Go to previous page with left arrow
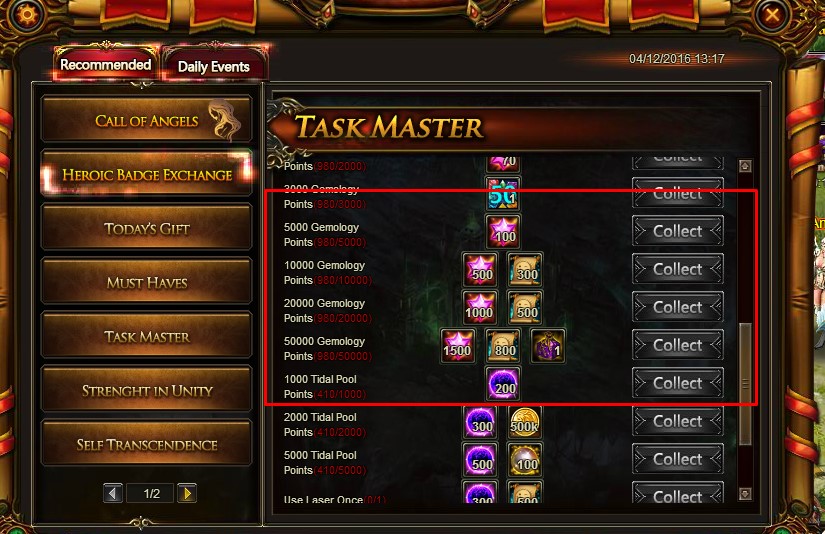The image size is (825, 534). point(113,493)
